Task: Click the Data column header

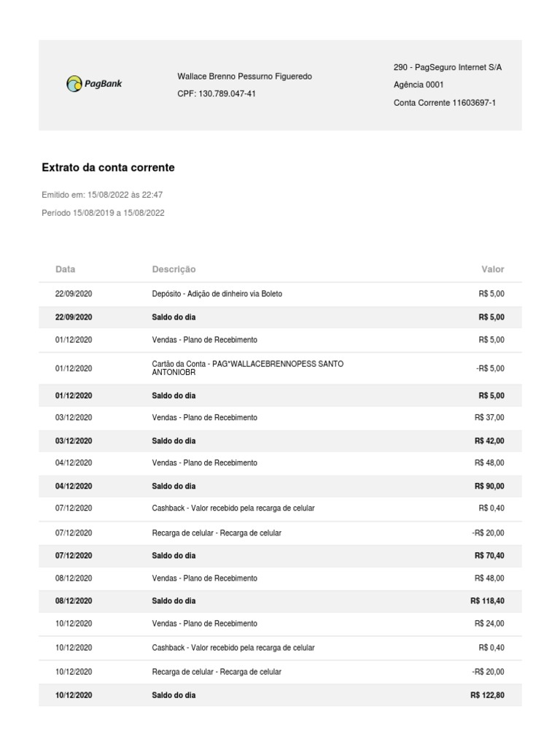Action: click(x=65, y=270)
